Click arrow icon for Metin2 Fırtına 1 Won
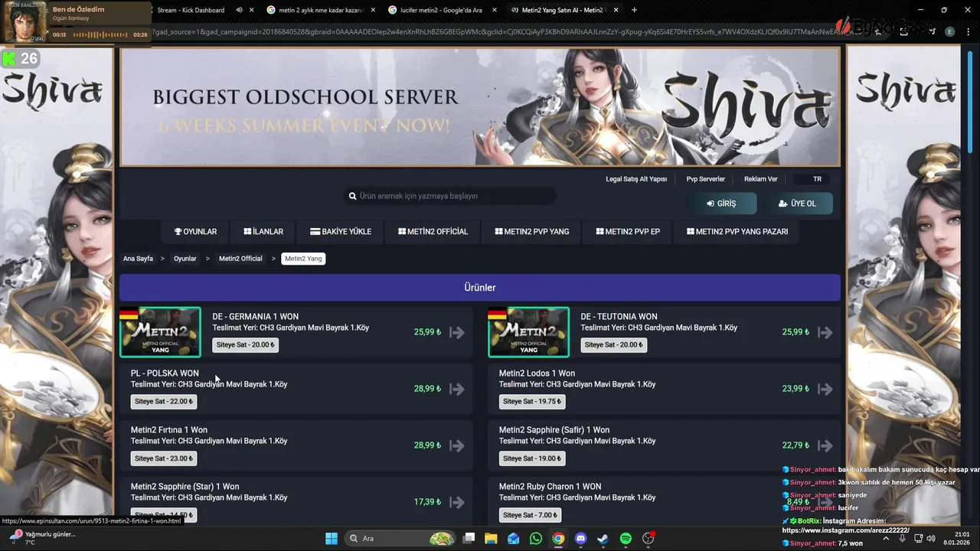The image size is (980, 551). tap(457, 445)
